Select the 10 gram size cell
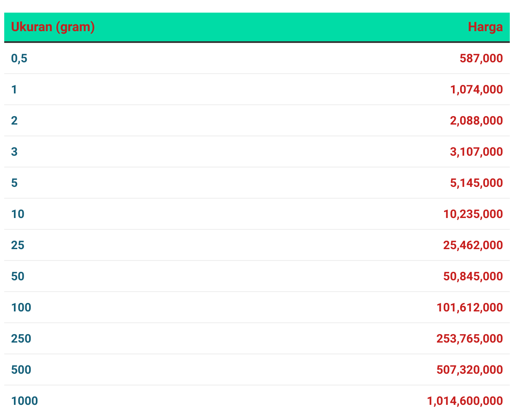Image resolution: width=514 pixels, height=420 pixels. (18, 214)
